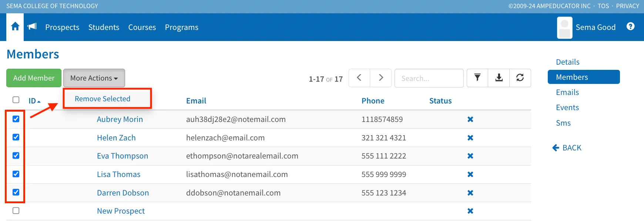This screenshot has width=644, height=221.
Task: Open the announcements megaphone icon
Action: coord(32,26)
